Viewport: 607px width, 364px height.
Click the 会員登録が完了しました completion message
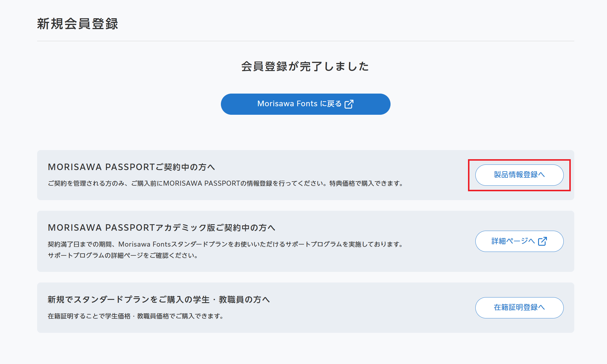click(x=305, y=67)
